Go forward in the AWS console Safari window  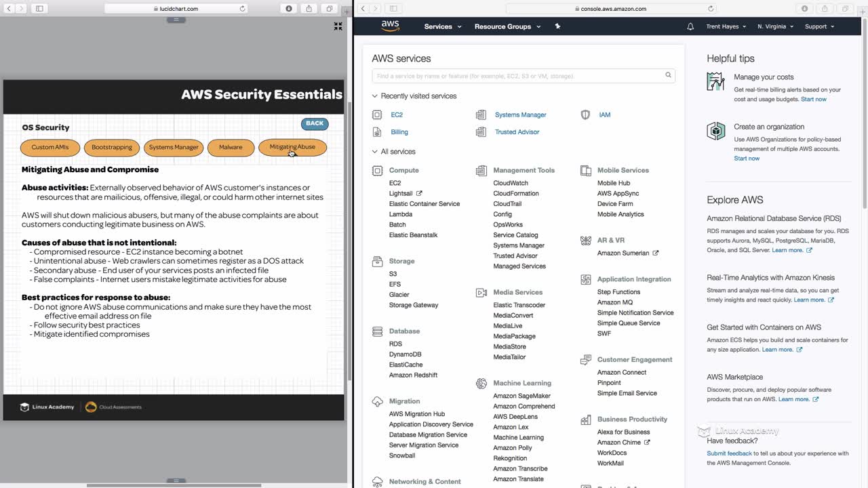(375, 9)
